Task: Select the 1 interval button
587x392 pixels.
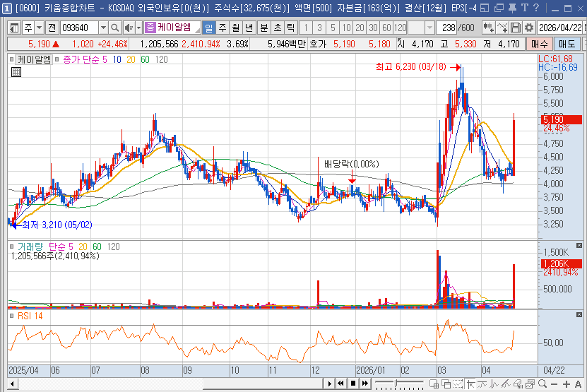Action: click(x=306, y=28)
